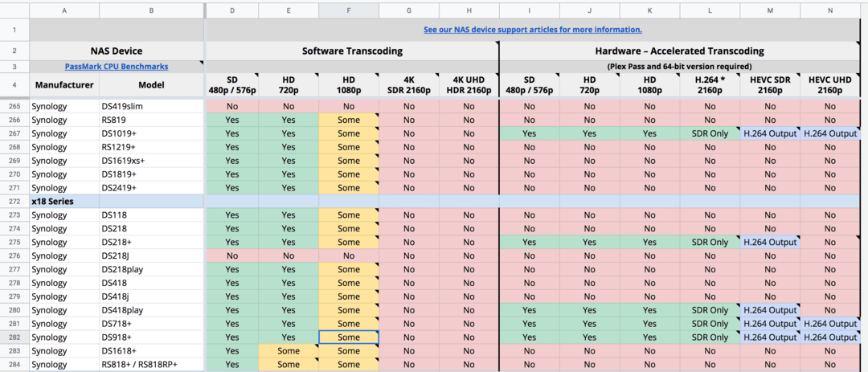Select the DS918+ model cell

pos(151,337)
